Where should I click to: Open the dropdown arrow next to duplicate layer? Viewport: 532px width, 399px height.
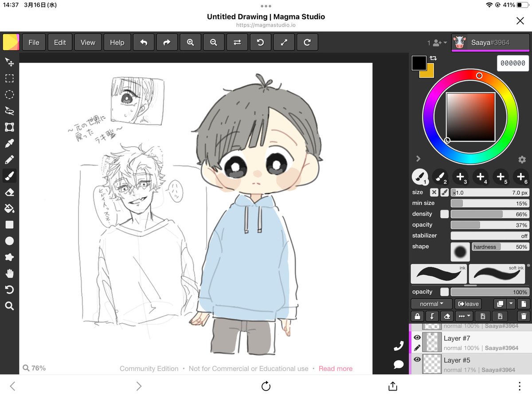(511, 304)
